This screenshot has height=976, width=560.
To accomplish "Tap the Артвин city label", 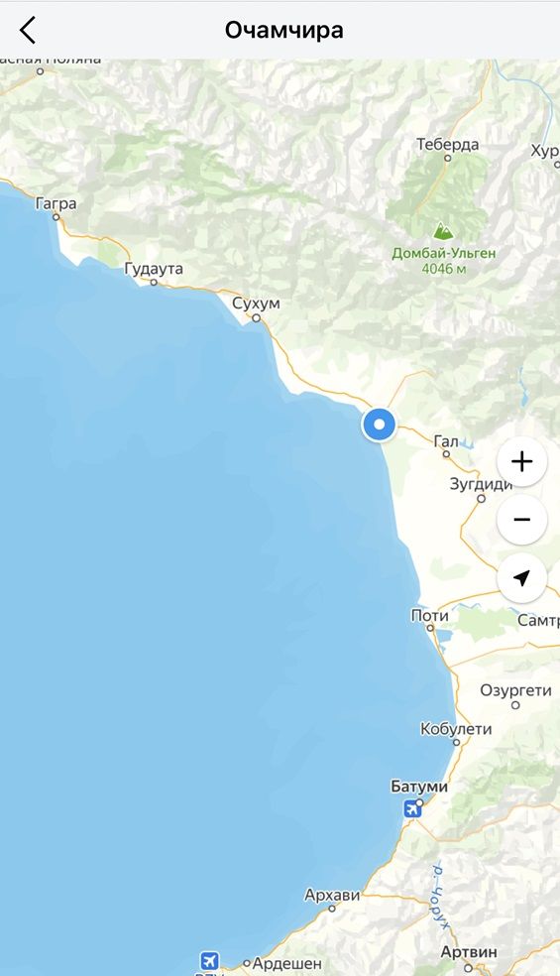I will point(469,952).
